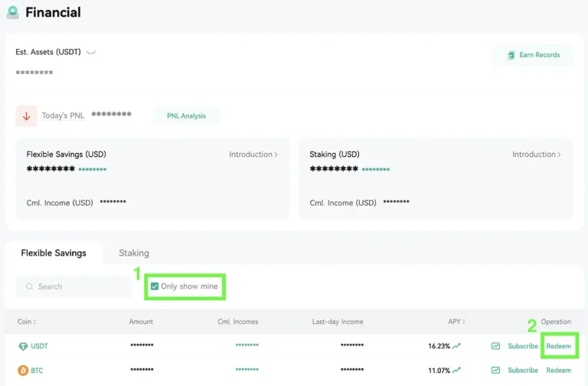
Task: Click USDT APY trend arrow icon
Action: click(456, 346)
